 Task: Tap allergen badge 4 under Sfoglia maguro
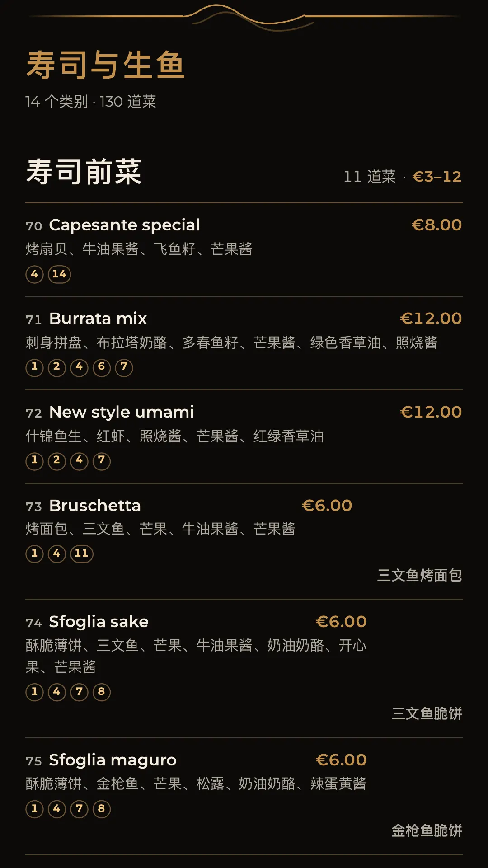pos(57,809)
